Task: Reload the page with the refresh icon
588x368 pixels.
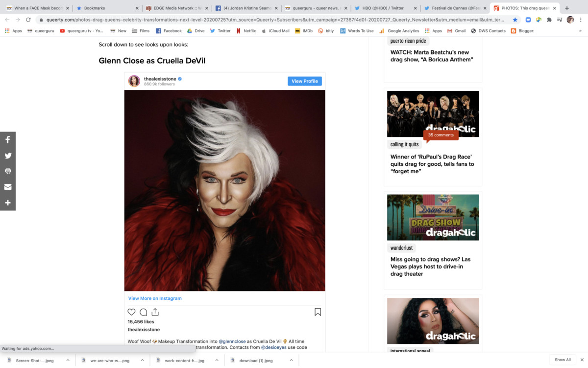Action: click(x=28, y=20)
